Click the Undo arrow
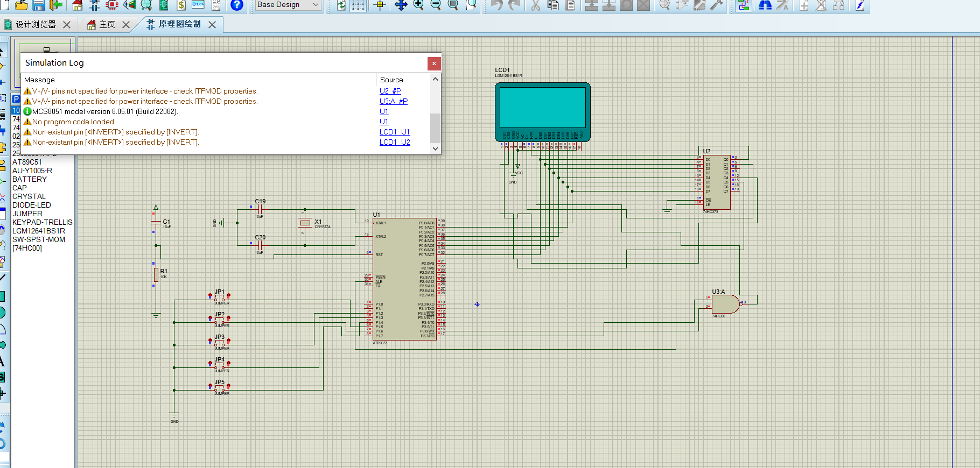 (x=496, y=5)
